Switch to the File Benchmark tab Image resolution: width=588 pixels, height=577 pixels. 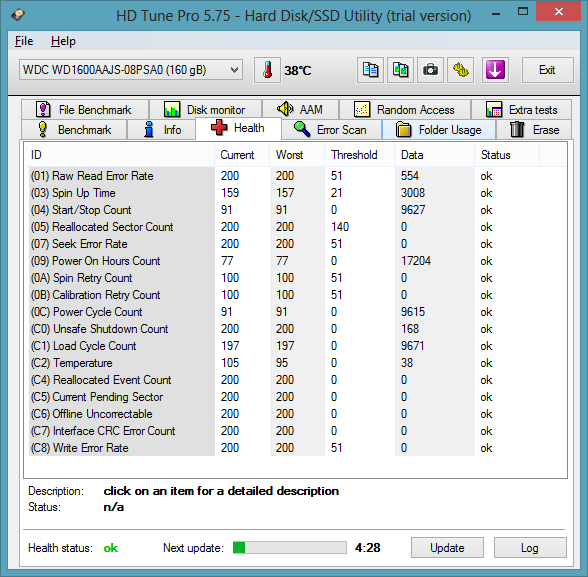[x=85, y=109]
